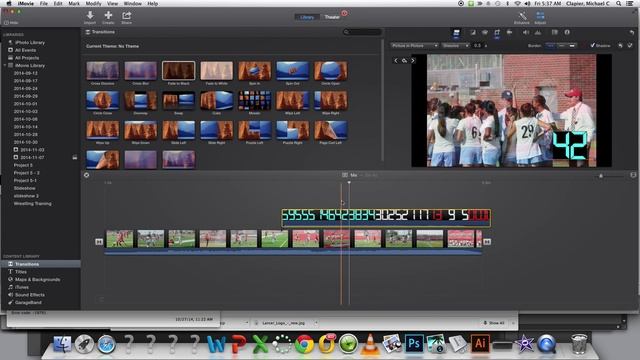The height and width of the screenshot is (360, 640).
Task: Open the Window menu
Action: point(132,3)
